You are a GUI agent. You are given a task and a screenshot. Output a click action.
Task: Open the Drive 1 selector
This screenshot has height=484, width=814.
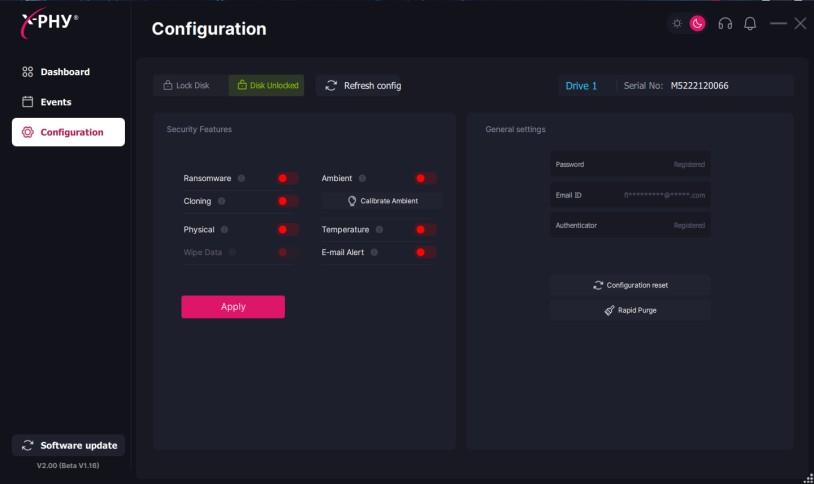click(581, 86)
